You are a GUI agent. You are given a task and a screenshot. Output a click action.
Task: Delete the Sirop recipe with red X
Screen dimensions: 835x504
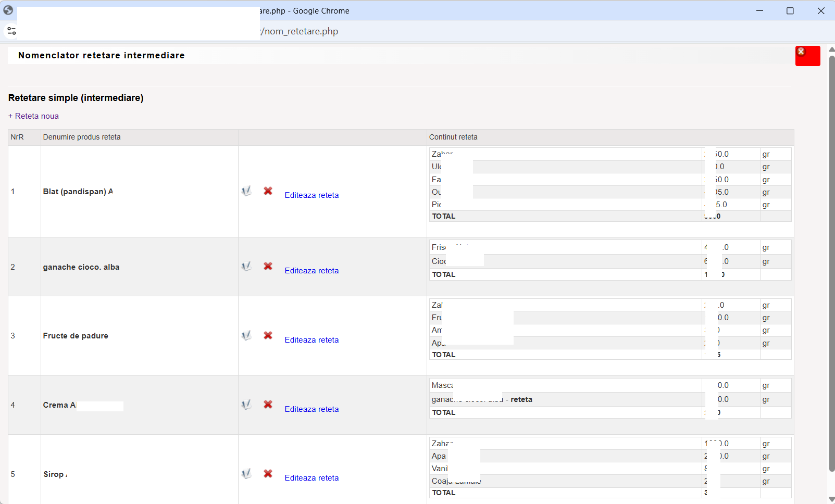click(268, 473)
